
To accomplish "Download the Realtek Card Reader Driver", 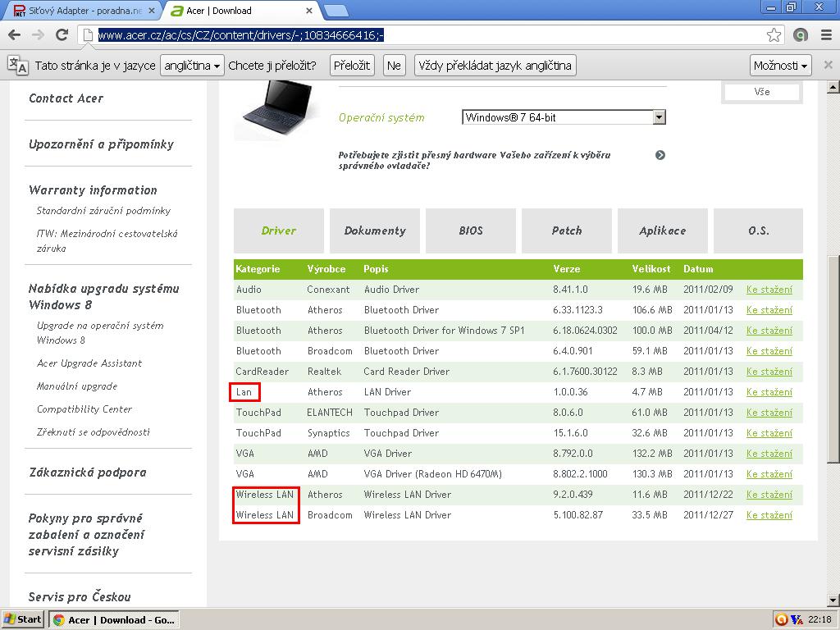I will [x=769, y=372].
